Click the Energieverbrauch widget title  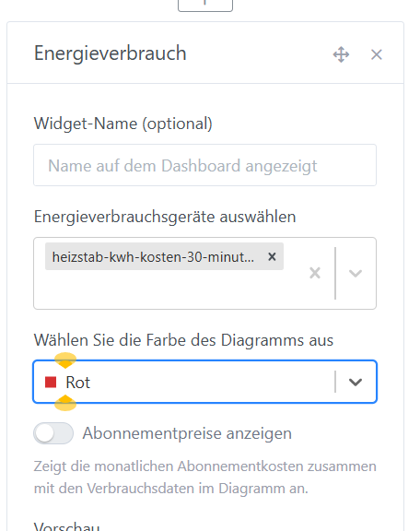pyautogui.click(x=111, y=53)
